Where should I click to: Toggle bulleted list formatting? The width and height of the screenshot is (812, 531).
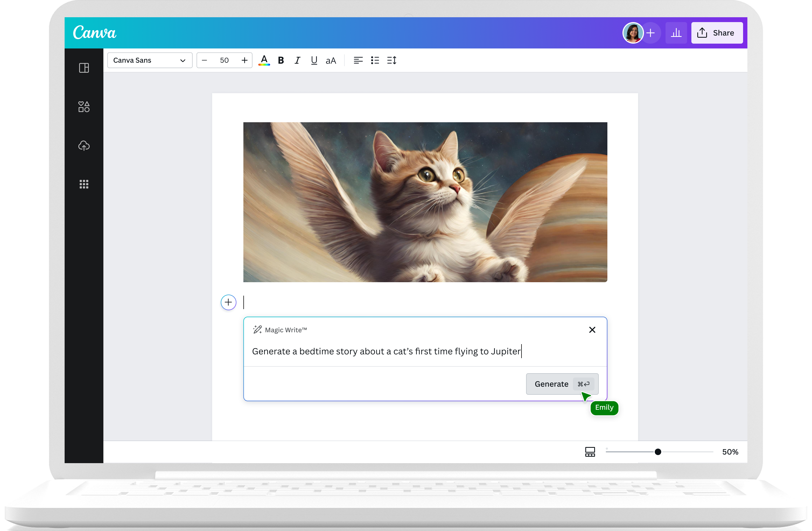point(375,60)
